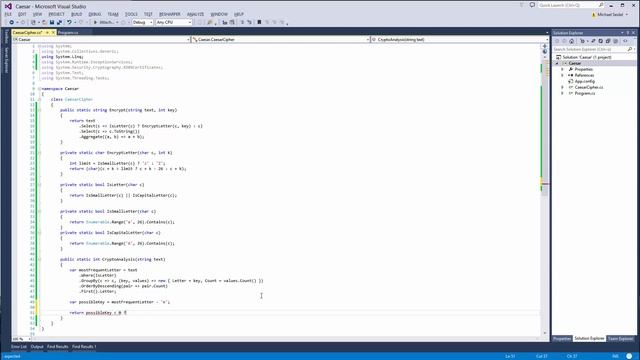Select Solution 'Caesar' node
Viewport: 640px width, 360px height.
point(587,57)
